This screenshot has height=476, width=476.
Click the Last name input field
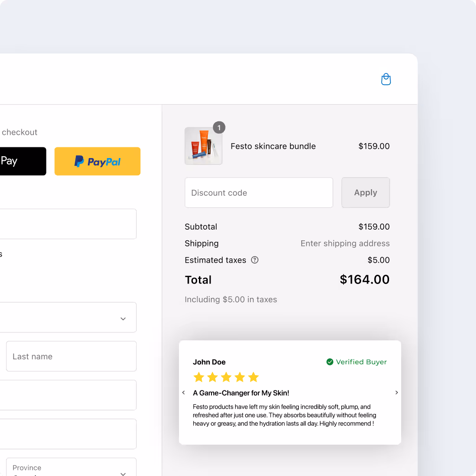(71, 356)
